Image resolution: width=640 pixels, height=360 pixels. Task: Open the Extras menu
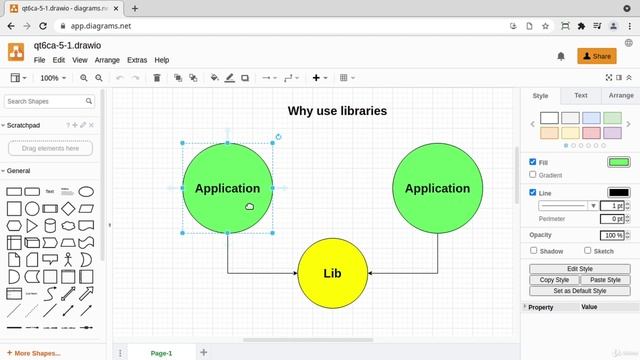(x=137, y=60)
